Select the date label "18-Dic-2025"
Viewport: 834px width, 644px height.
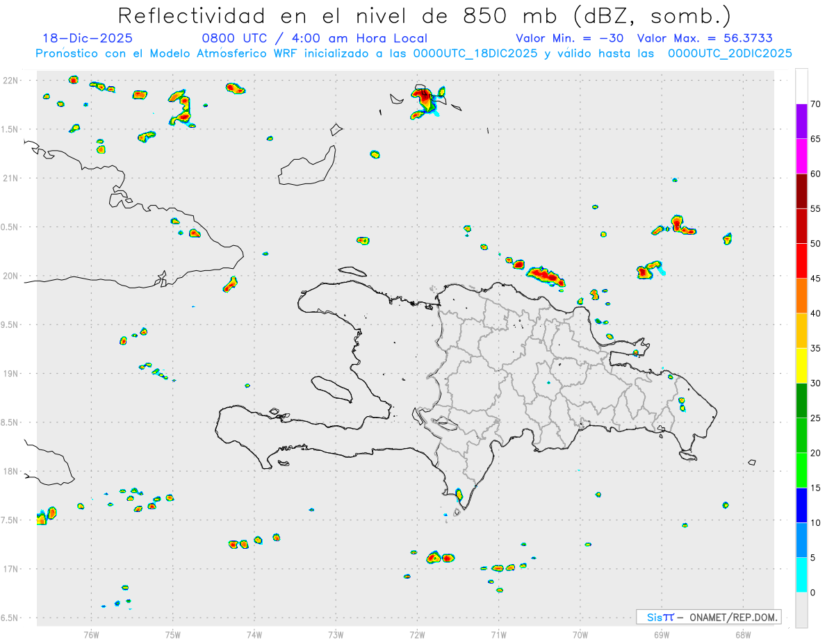pos(88,38)
